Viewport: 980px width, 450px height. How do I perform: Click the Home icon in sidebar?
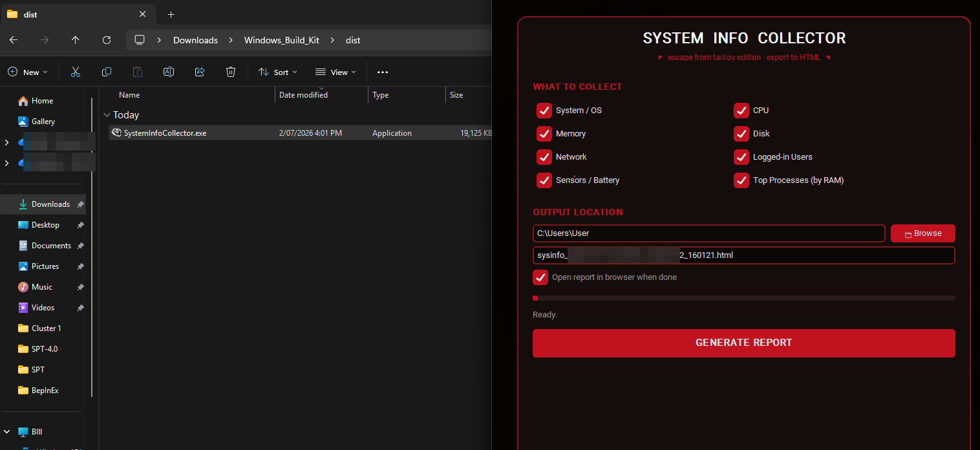(x=23, y=101)
